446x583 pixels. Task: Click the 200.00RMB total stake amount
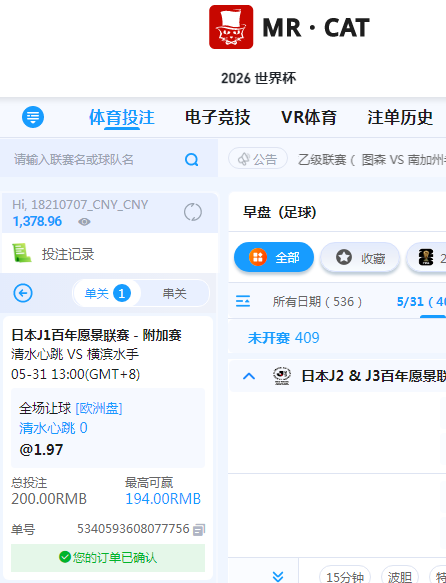[x=49, y=499]
